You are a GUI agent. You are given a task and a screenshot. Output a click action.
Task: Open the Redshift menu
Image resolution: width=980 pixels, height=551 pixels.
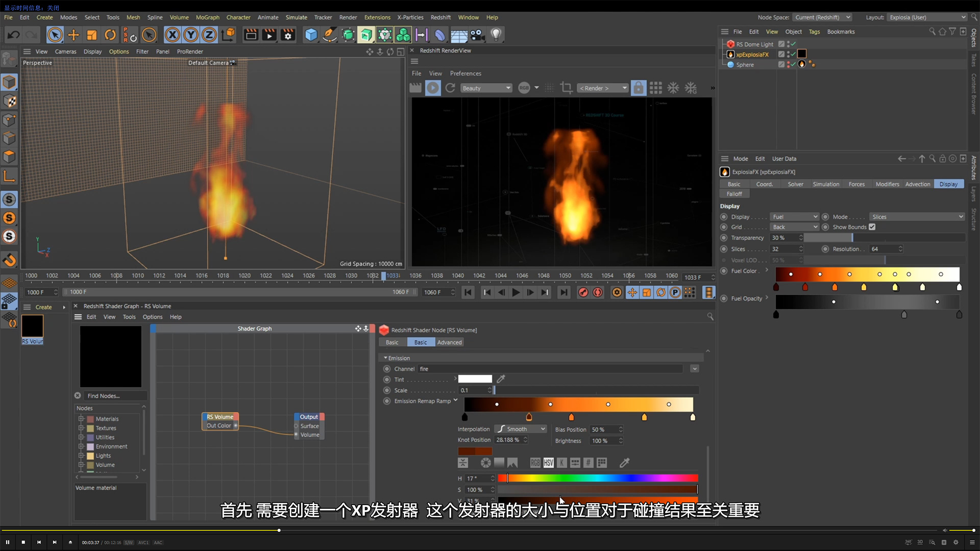point(440,17)
